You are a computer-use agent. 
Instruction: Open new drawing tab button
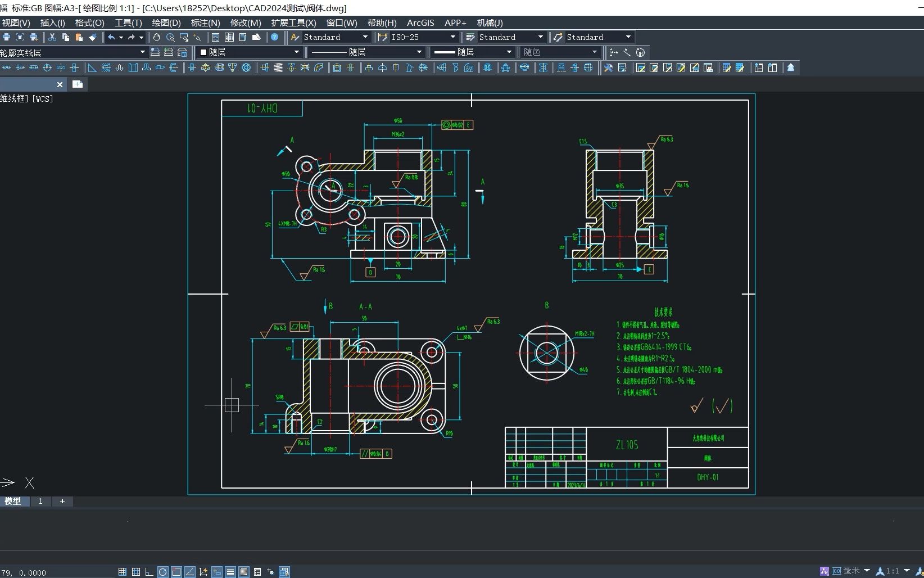coord(78,84)
